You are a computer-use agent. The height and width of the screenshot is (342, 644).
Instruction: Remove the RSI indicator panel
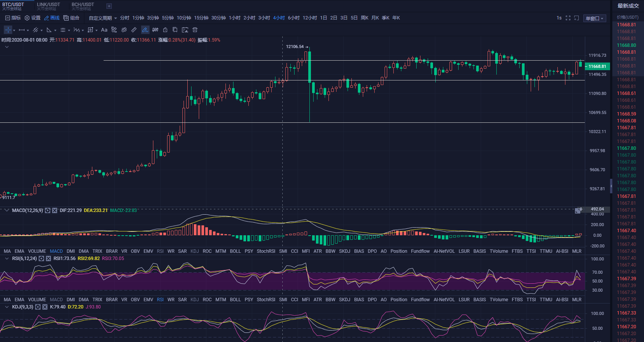coord(48,259)
